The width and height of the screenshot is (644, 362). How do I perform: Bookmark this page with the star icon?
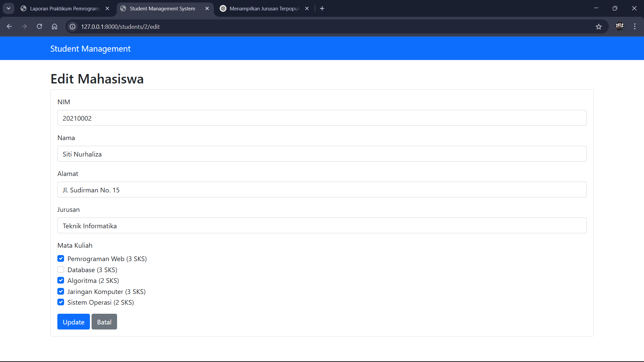point(599,26)
